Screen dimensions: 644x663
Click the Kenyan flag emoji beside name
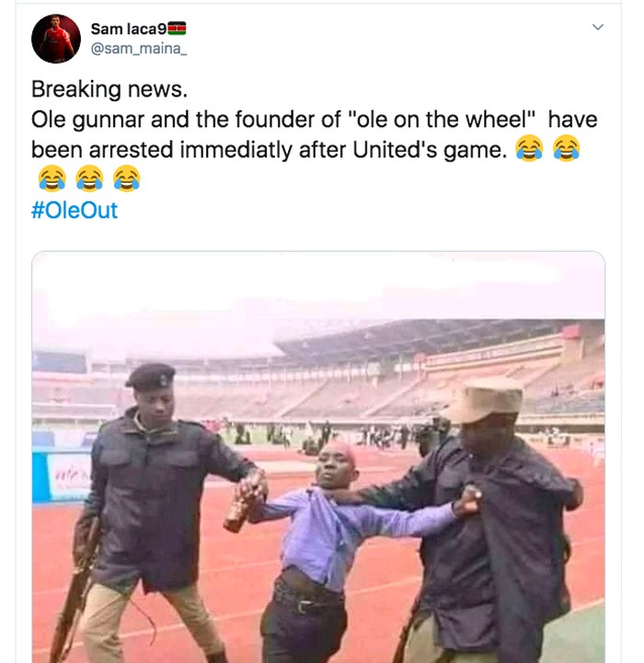(x=178, y=28)
